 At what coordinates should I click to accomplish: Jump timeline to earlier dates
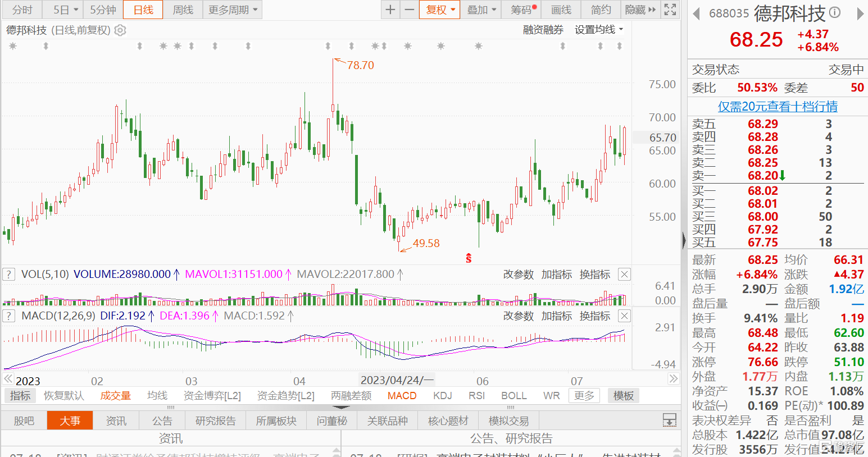[x=8, y=379]
